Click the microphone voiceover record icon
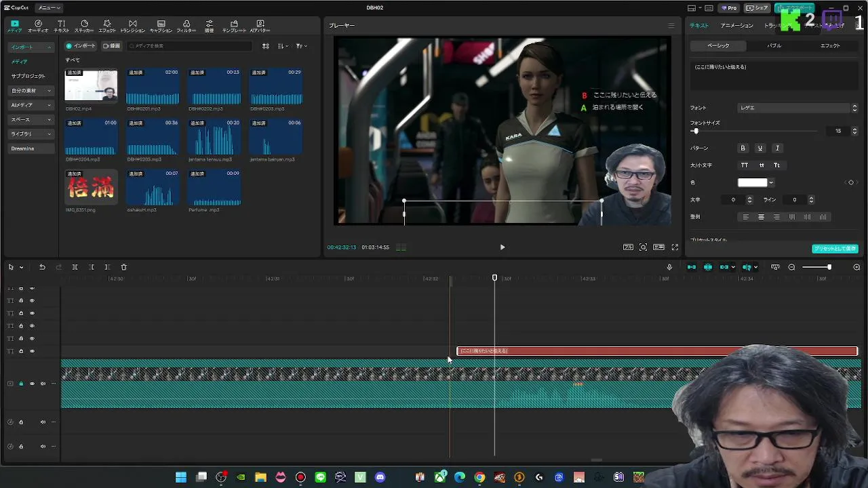The width and height of the screenshot is (868, 488). pyautogui.click(x=669, y=267)
